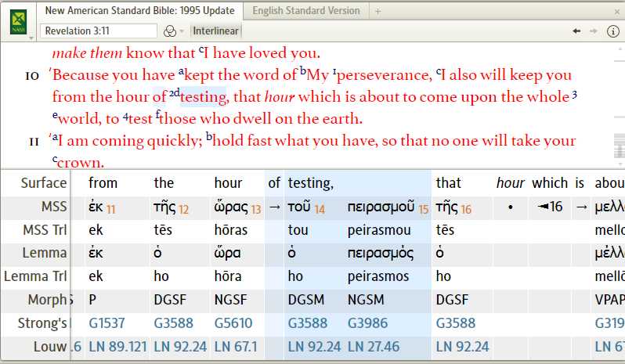Open footnote a before "kept the word"
The width and height of the screenshot is (625, 364).
pos(182,72)
